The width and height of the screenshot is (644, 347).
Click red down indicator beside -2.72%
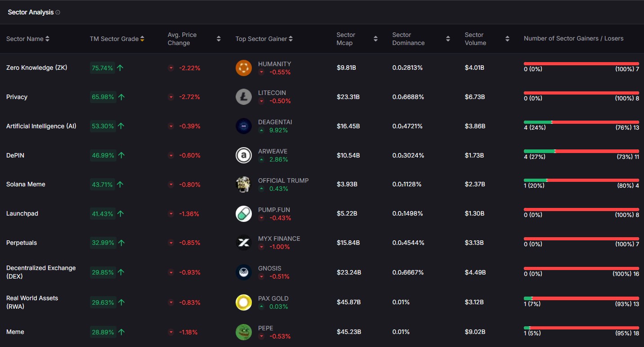(x=171, y=97)
